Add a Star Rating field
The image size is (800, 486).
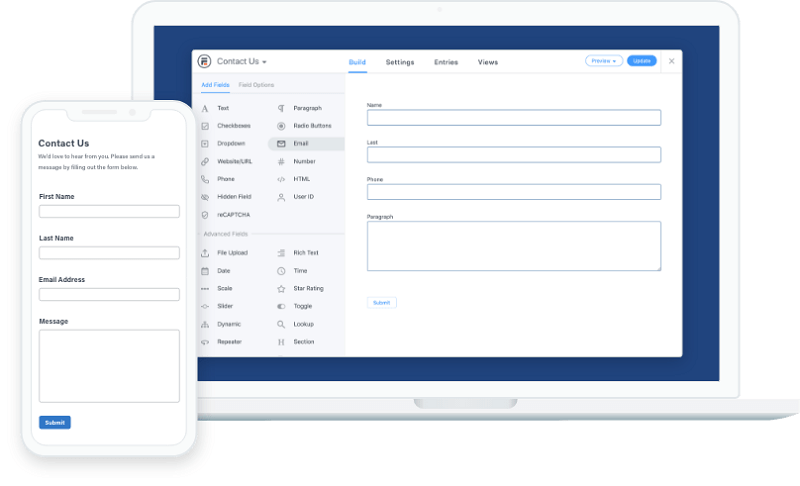(x=307, y=289)
